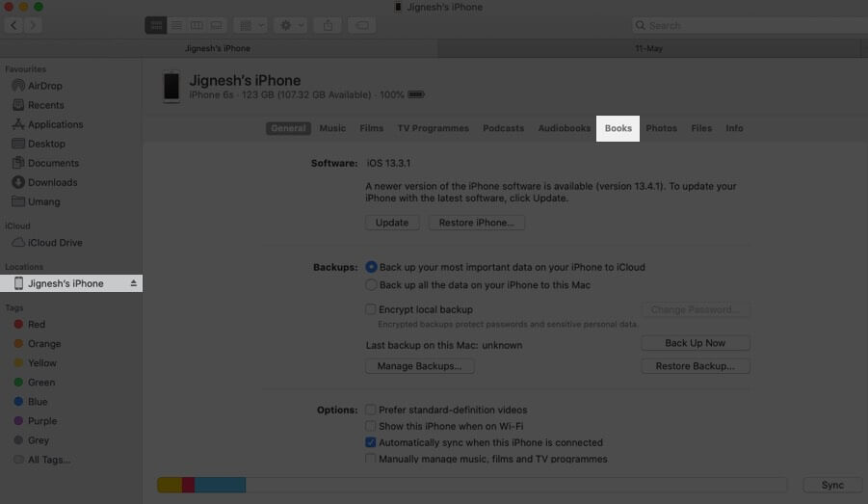Switch Finder to gallery view
Viewport: 868px width, 504px height.
[x=217, y=25]
